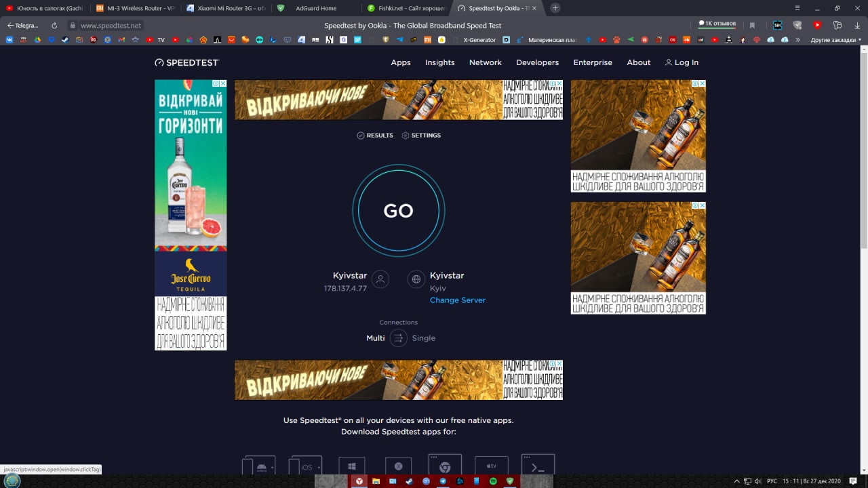Viewport: 868px width, 488px height.
Task: Open the Android app download icon
Action: pos(259,466)
